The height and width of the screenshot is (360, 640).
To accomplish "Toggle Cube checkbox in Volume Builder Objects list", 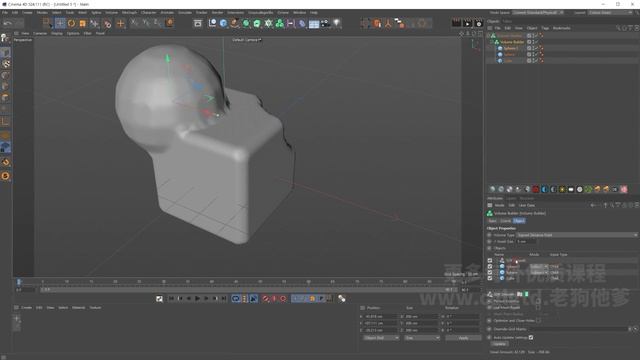I will [x=490, y=278].
